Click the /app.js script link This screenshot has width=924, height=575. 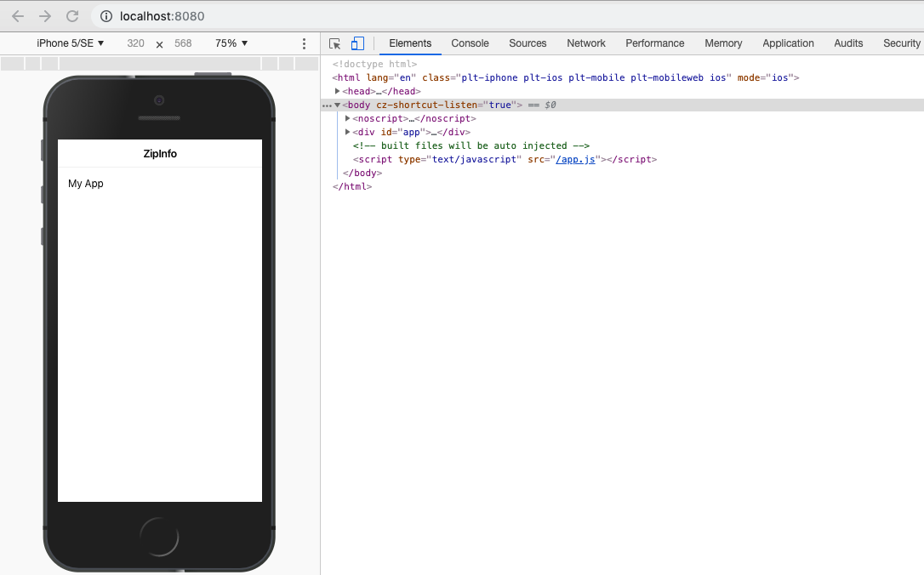tap(575, 159)
